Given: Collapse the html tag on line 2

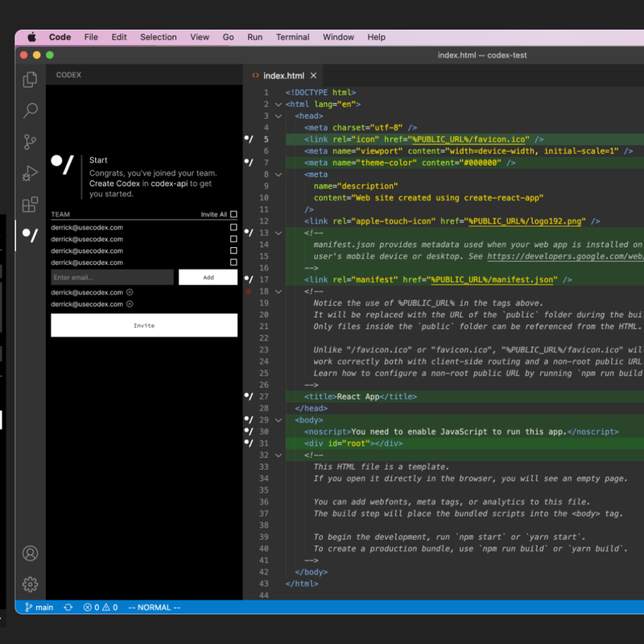Looking at the screenshot, I should (x=279, y=105).
